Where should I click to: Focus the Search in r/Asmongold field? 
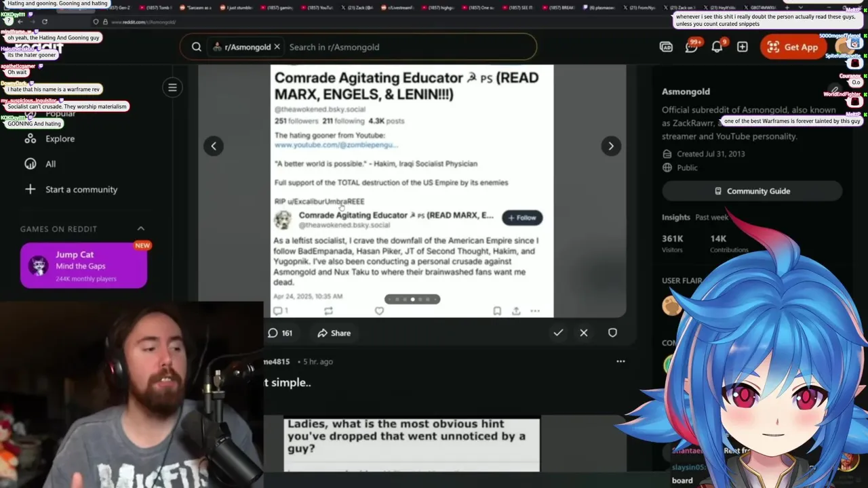[x=410, y=47]
